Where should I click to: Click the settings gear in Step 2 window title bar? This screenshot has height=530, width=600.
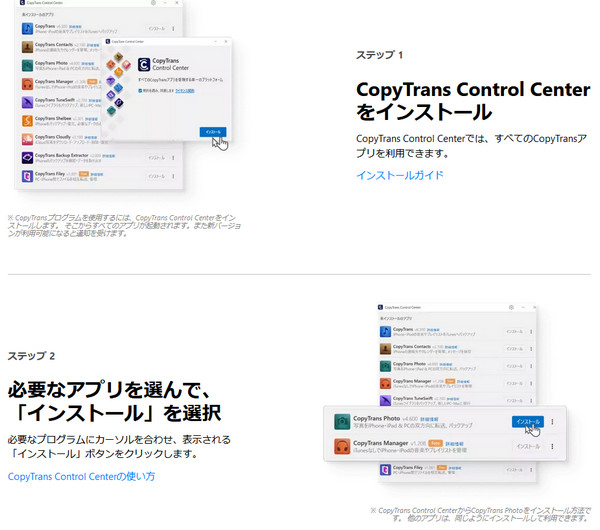click(511, 307)
